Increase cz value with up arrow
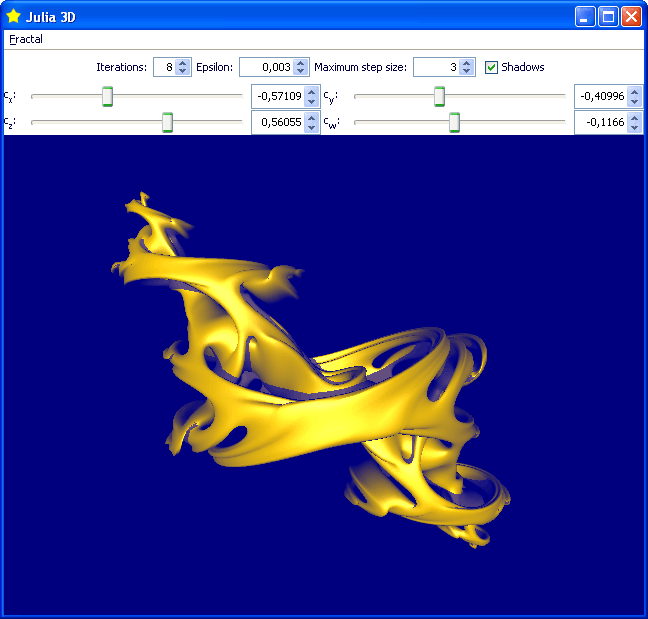Viewport: 648px width, 619px height. click(x=312, y=118)
